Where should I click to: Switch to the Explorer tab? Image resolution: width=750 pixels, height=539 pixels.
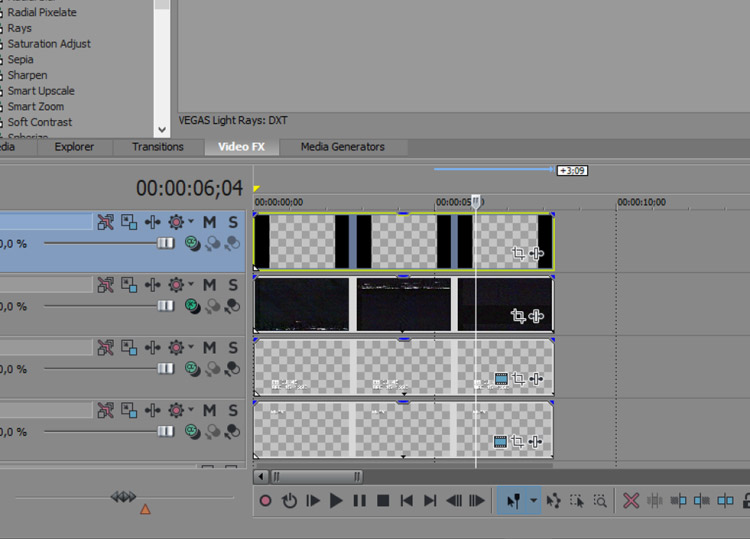74,147
